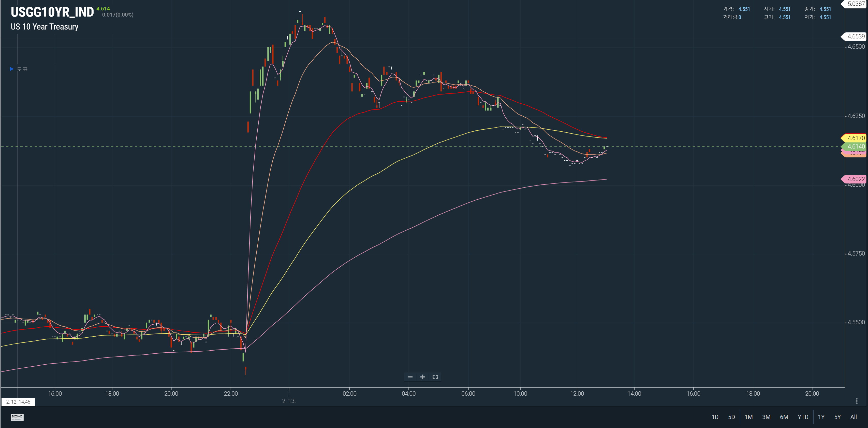The width and height of the screenshot is (868, 428).
Task: Click the 2. 12. 14:45 crosshair date label
Action: point(18,402)
